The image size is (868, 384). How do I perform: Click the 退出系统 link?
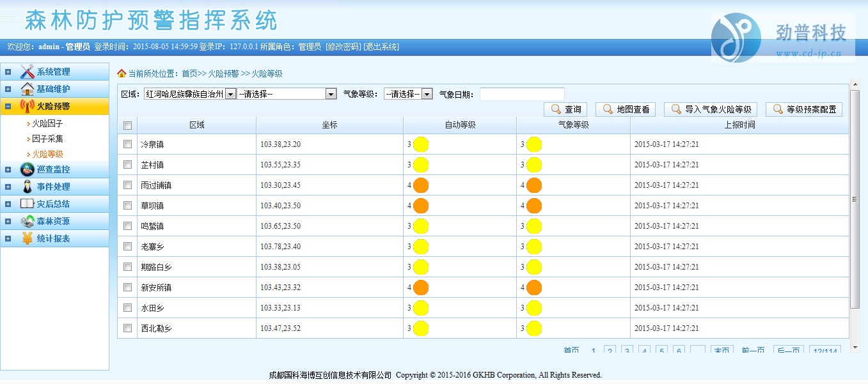[x=381, y=47]
